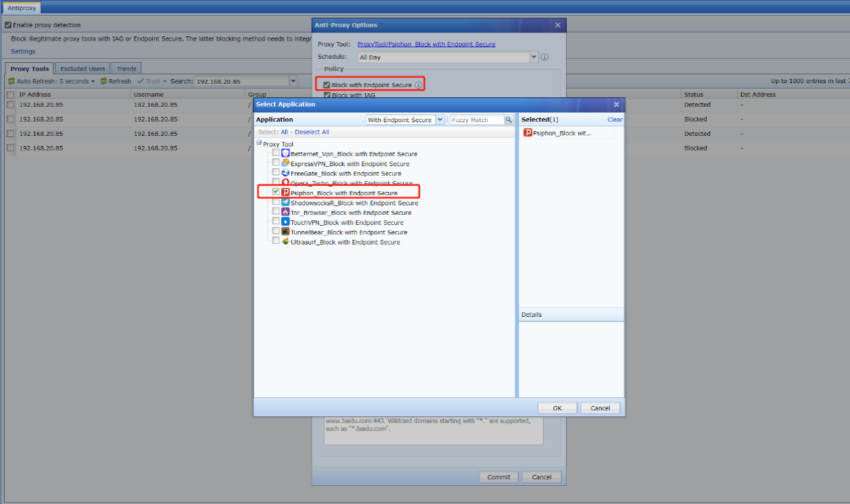
Task: Click the Deselect All link
Action: pos(312,132)
